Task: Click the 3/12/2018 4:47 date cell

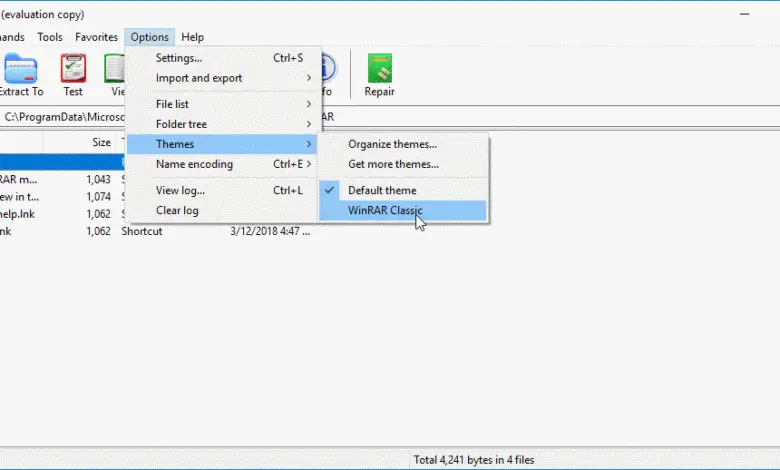Action: pos(270,231)
